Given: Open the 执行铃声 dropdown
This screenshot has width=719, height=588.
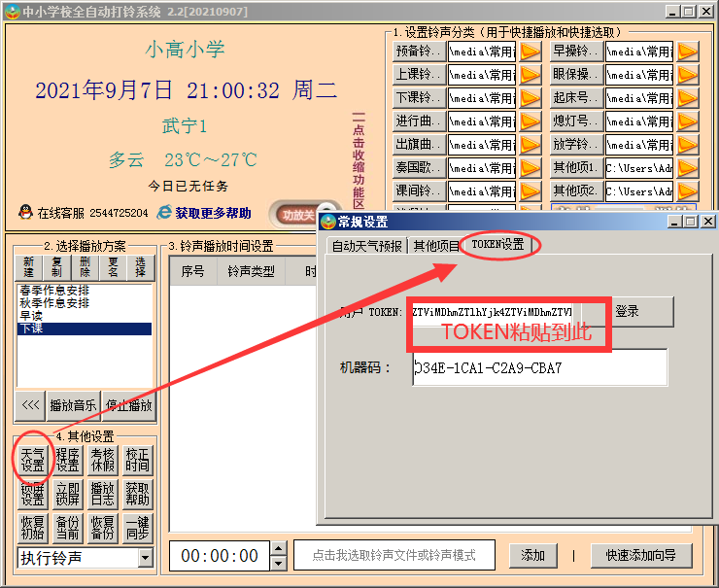Looking at the screenshot, I should (x=145, y=558).
